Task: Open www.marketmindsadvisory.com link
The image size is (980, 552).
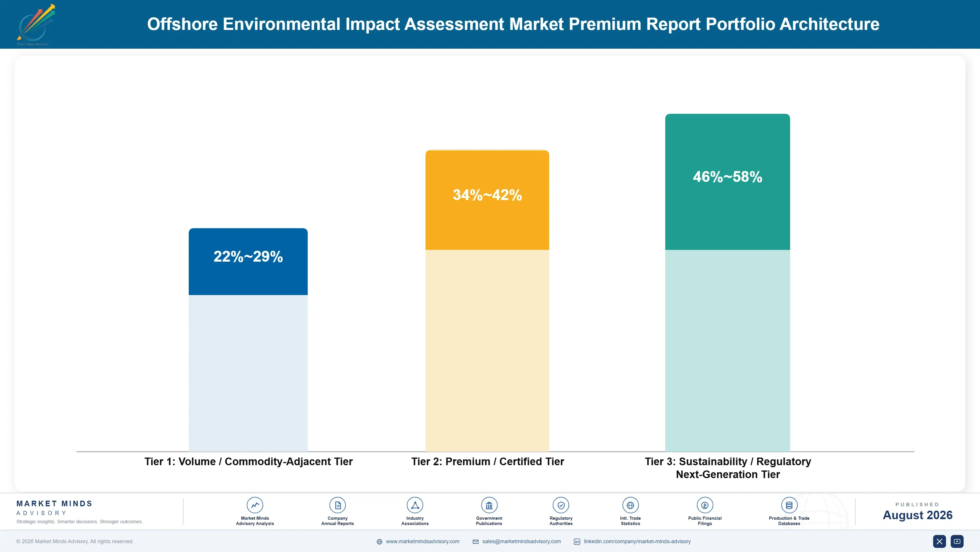Action: tap(423, 541)
